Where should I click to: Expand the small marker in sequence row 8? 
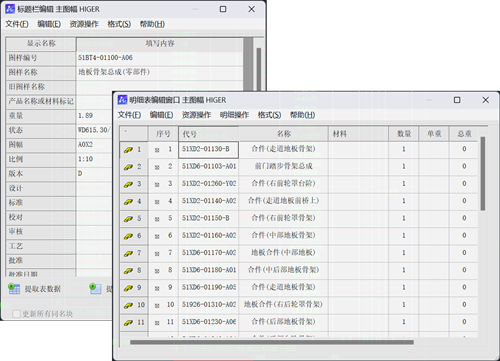(x=157, y=272)
